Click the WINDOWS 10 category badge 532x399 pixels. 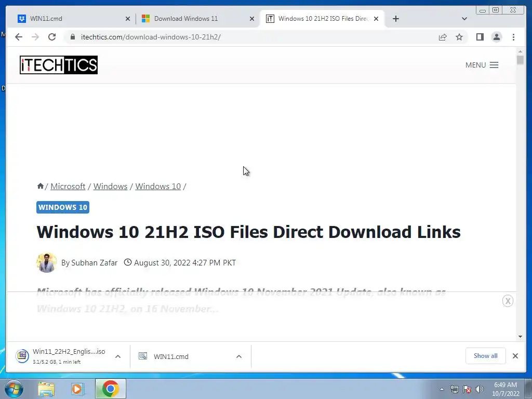click(63, 207)
